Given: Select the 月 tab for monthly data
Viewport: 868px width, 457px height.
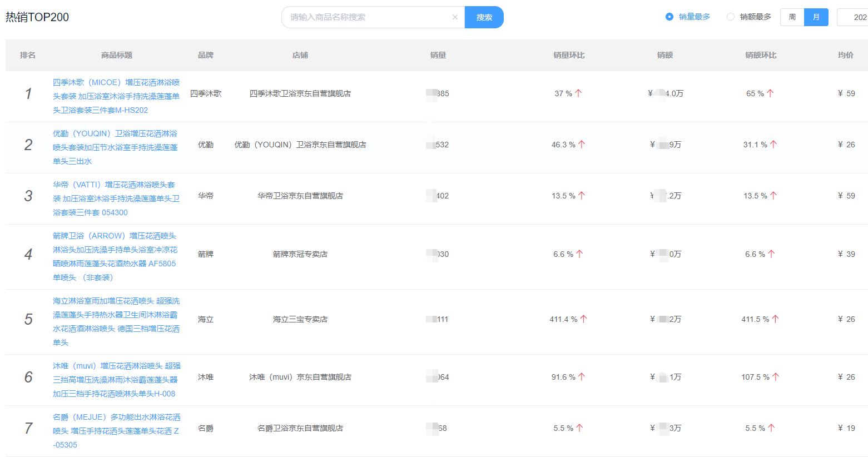Looking at the screenshot, I should (816, 17).
